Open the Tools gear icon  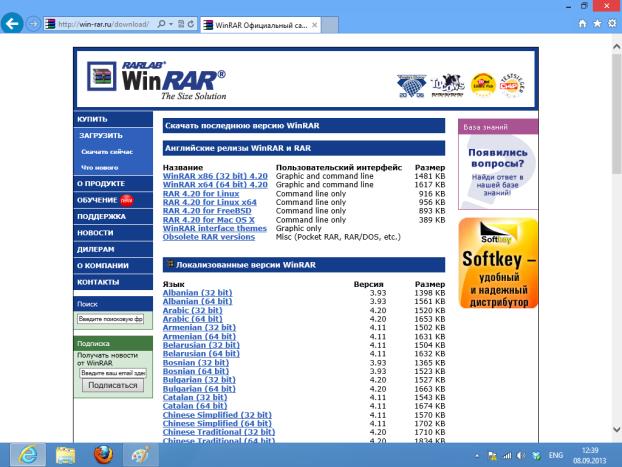click(612, 24)
